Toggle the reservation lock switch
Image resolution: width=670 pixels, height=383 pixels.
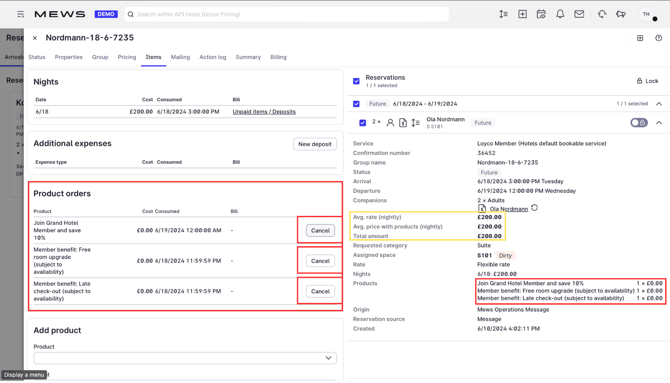point(639,123)
